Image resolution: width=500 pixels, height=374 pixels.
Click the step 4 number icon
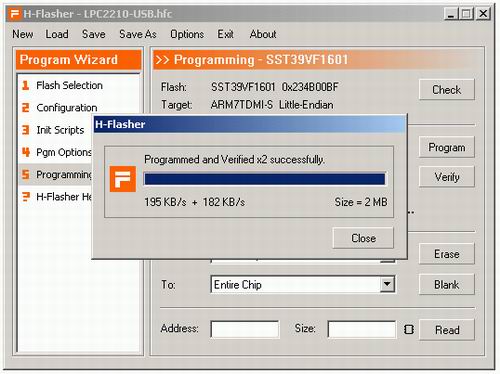[25, 152]
